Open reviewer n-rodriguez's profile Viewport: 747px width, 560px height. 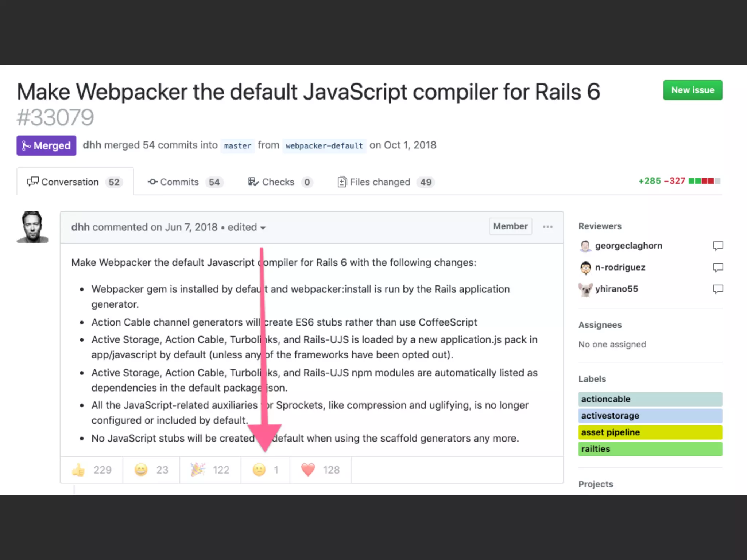click(620, 267)
